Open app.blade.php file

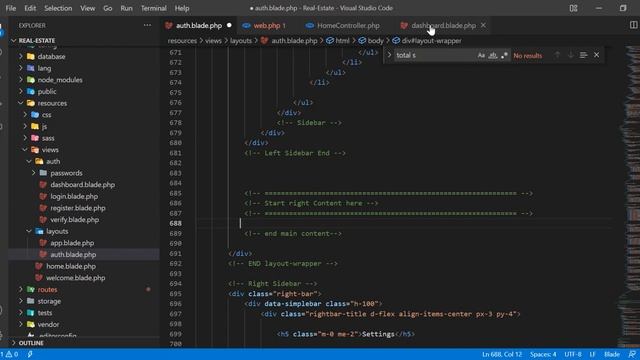[72, 243]
